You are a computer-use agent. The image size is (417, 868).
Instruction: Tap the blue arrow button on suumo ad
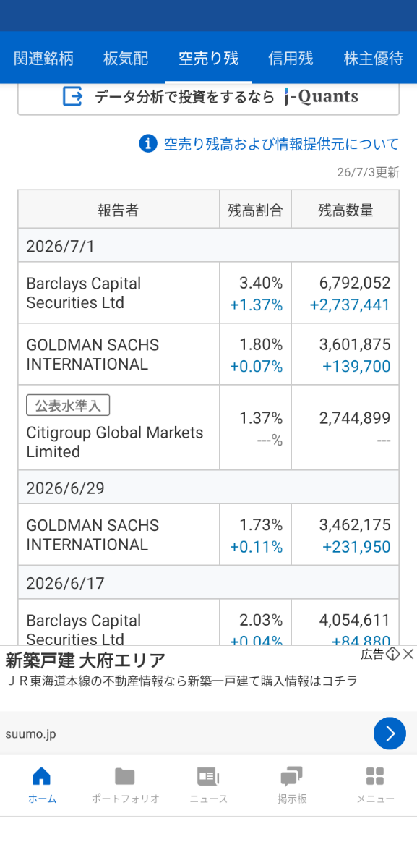[x=390, y=733]
